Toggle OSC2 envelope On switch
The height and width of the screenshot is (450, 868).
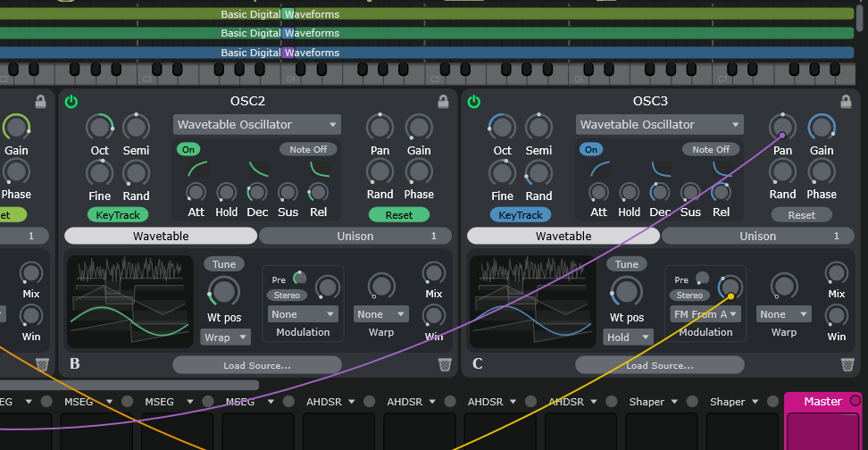click(x=188, y=149)
